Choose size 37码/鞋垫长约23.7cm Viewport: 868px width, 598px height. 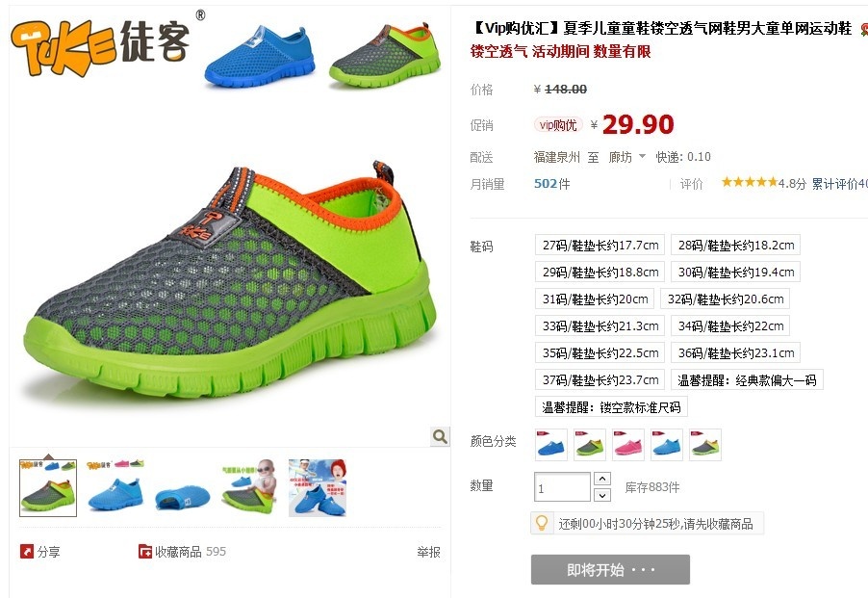[600, 379]
